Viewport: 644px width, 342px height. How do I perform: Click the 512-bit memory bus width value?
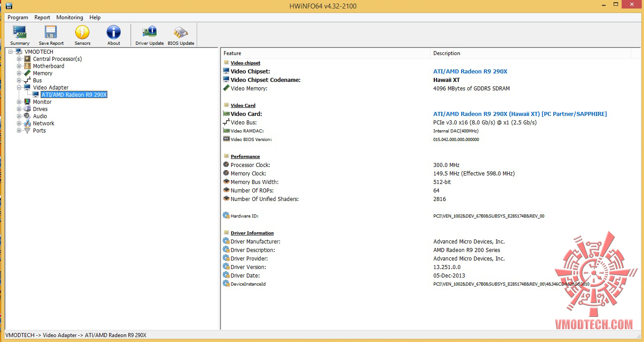click(442, 182)
